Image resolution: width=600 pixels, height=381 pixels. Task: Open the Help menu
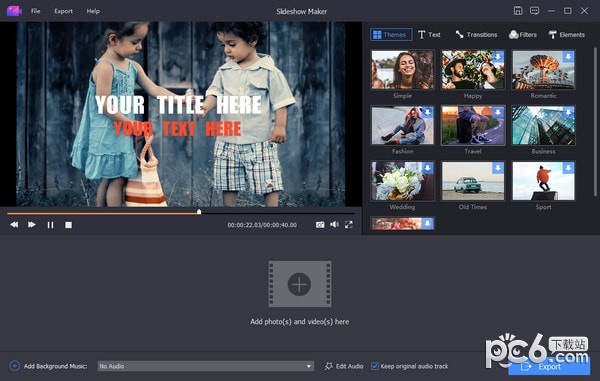(93, 11)
